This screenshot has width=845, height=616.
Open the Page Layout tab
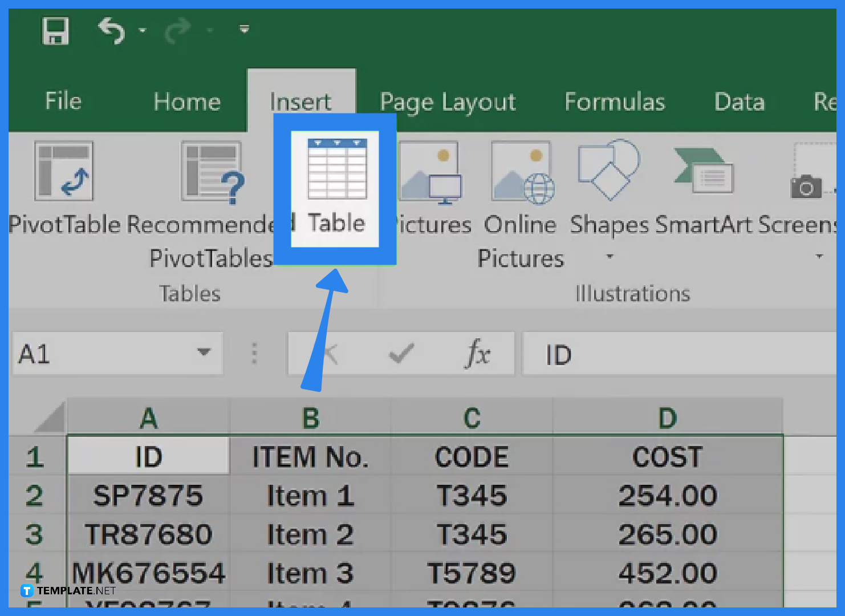(448, 102)
